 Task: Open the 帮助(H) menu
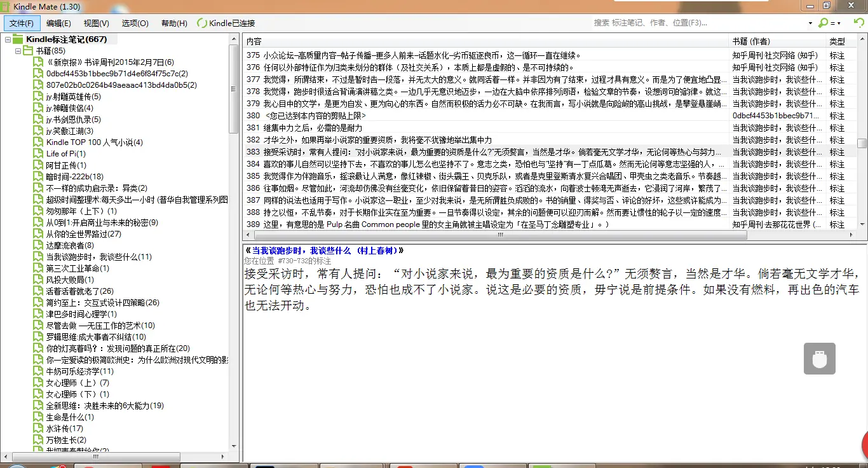(x=174, y=23)
